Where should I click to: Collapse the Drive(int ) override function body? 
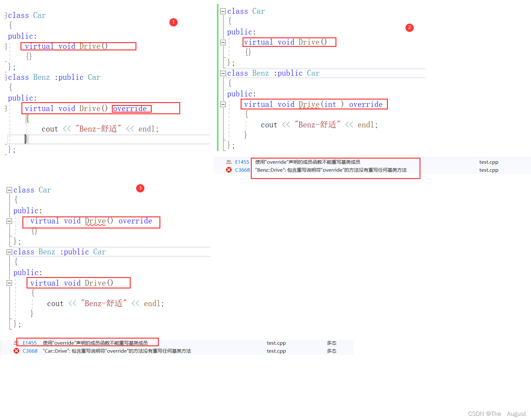click(x=223, y=104)
